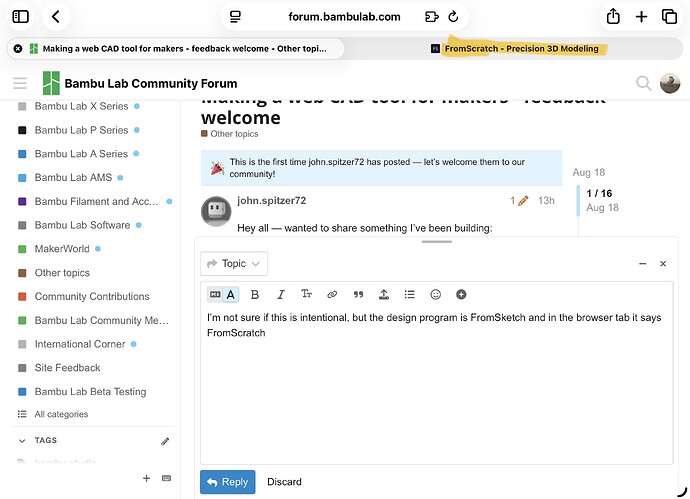Viewport: 690px width, 499px height.
Task: Toggle the forum hamburger sidebar menu
Action: click(x=20, y=83)
